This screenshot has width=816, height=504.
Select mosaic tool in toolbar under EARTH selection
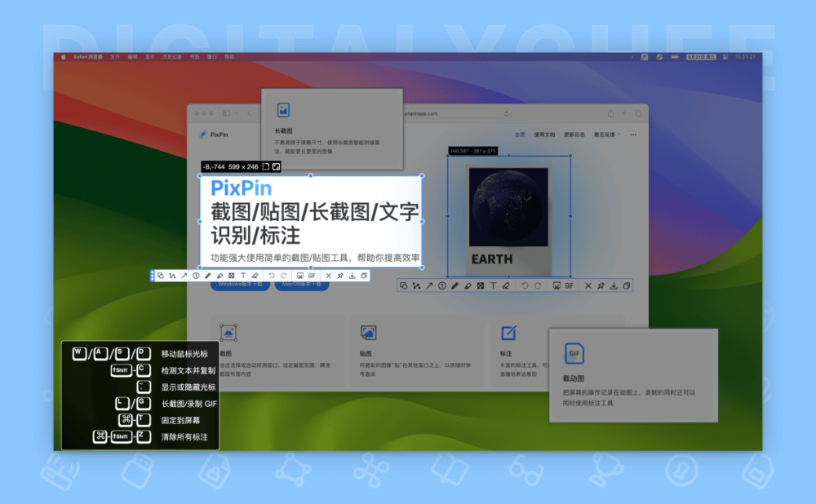pos(481,285)
